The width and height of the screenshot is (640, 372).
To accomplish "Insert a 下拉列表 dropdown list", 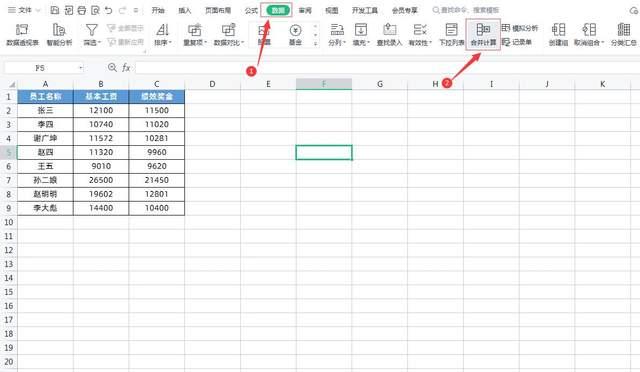I will click(451, 34).
